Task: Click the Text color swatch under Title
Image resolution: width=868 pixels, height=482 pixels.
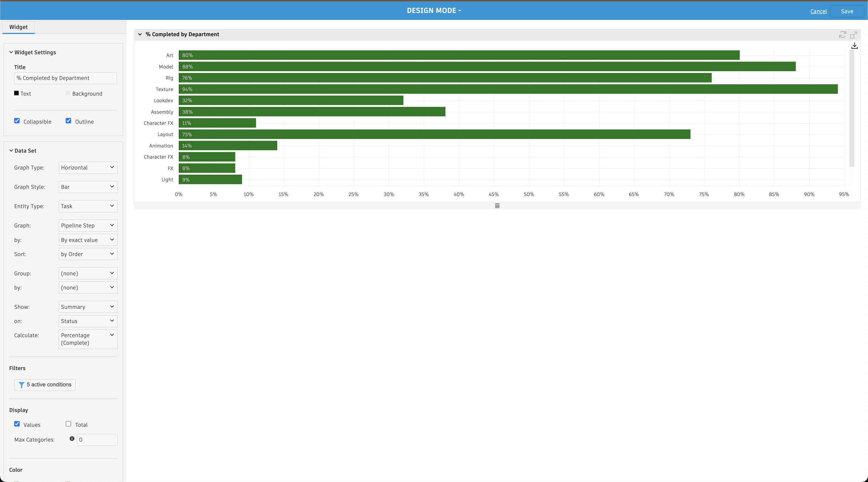Action: click(17, 93)
